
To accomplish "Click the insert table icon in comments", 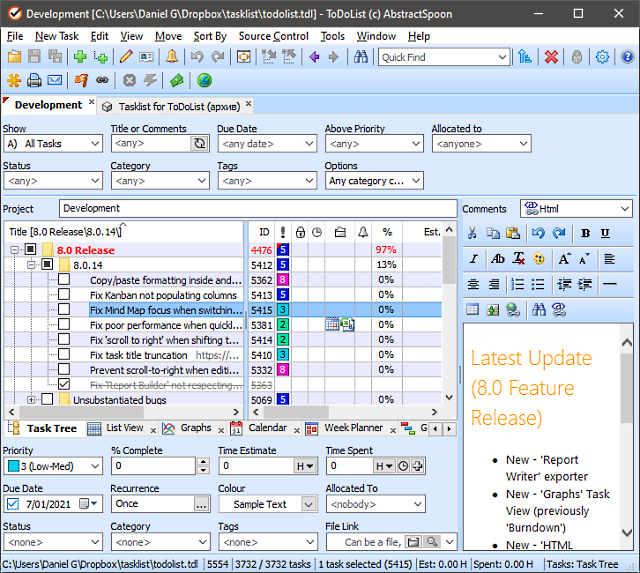I will (472, 310).
